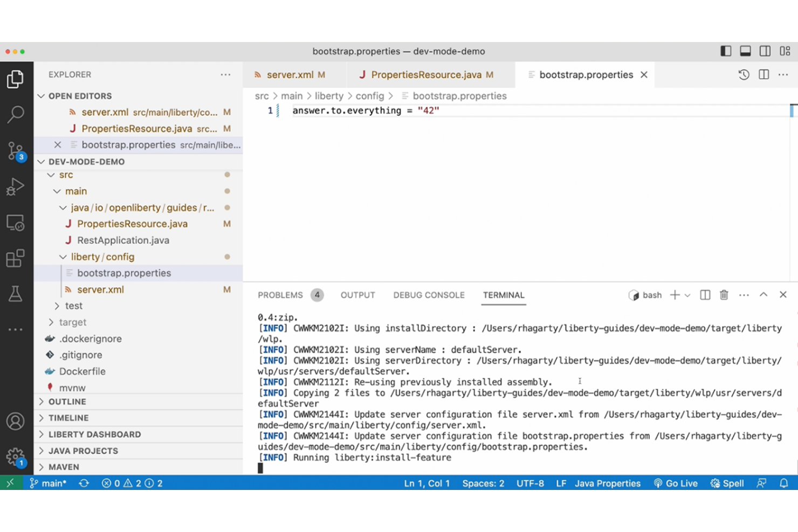This screenshot has width=798, height=532.
Task: Click into the editor line 1 text
Action: 366,110
